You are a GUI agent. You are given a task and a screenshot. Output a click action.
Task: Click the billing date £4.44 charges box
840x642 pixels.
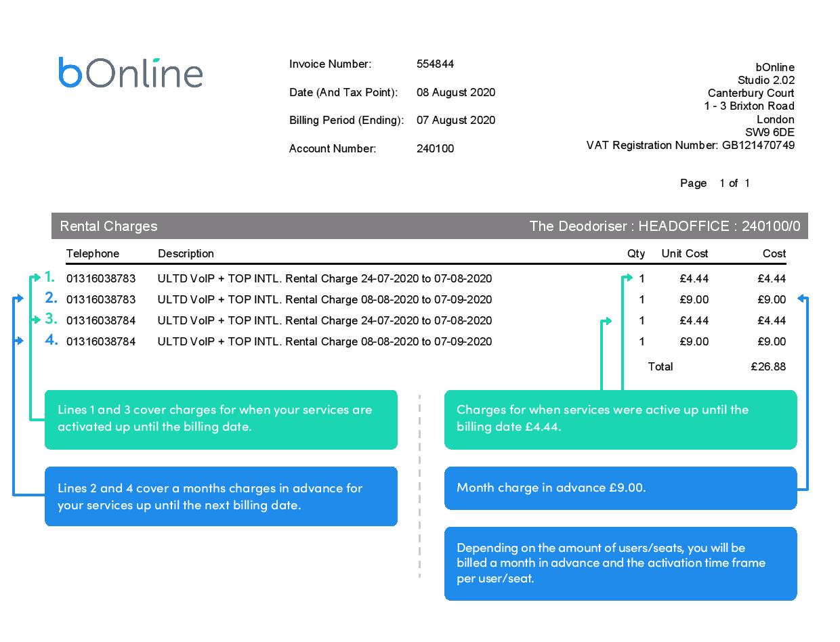[621, 420]
